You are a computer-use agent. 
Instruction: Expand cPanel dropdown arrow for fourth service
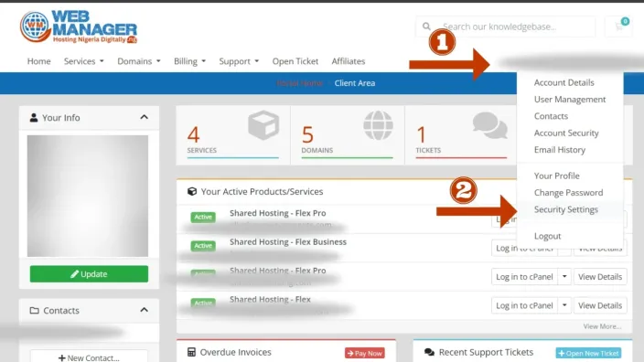(564, 305)
